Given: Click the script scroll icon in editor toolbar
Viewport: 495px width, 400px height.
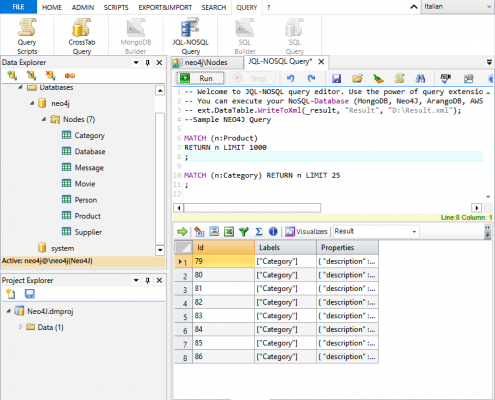Looking at the screenshot, I should click(x=399, y=78).
